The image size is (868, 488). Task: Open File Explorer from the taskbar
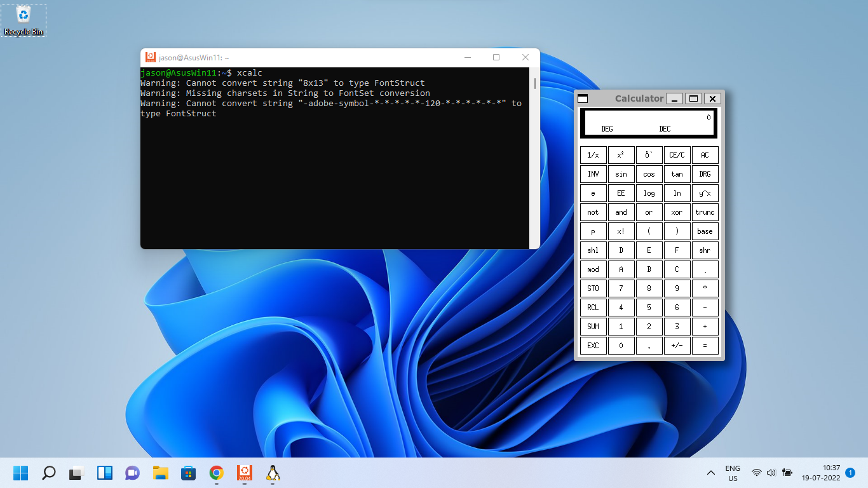point(161,473)
